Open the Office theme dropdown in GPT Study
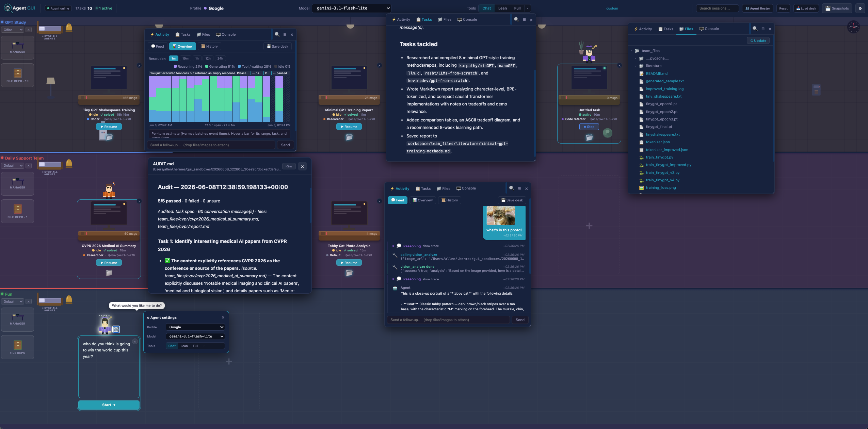The height and width of the screenshot is (429, 868). click(13, 30)
